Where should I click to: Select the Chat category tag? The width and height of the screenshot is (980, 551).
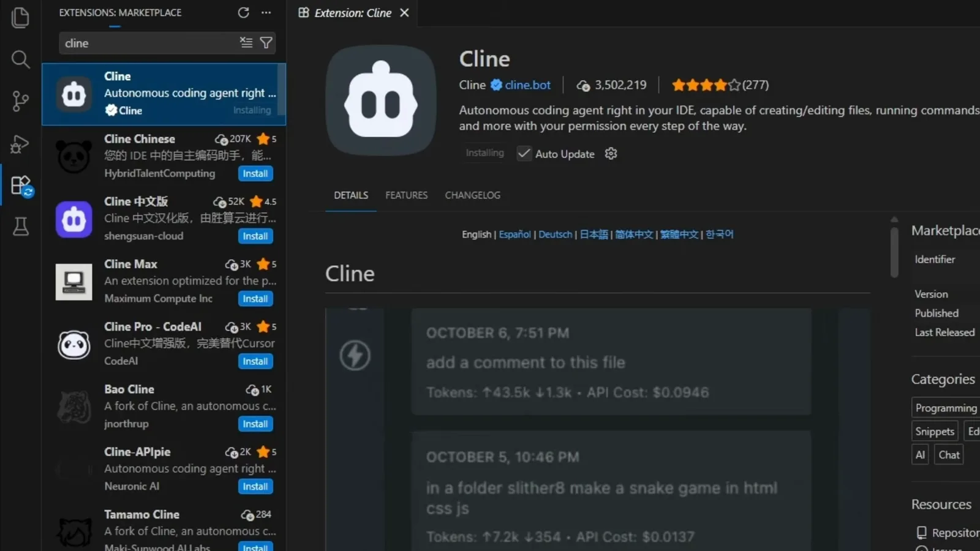pos(949,455)
